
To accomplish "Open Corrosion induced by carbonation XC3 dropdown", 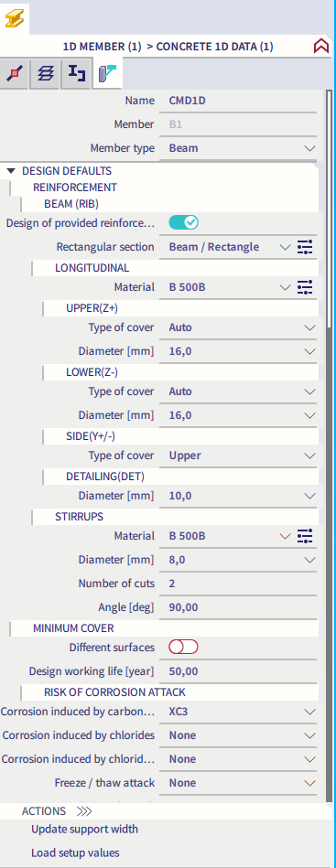I will (238, 712).
